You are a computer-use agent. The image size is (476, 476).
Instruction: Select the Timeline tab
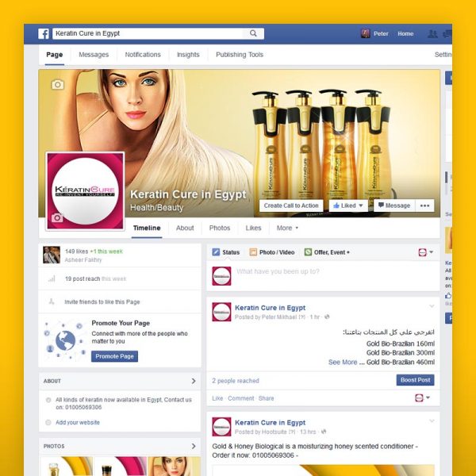coord(147,228)
